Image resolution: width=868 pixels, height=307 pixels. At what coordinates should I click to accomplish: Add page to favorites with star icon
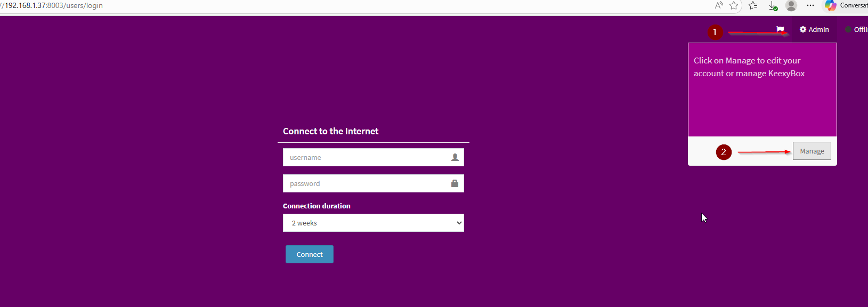point(734,5)
